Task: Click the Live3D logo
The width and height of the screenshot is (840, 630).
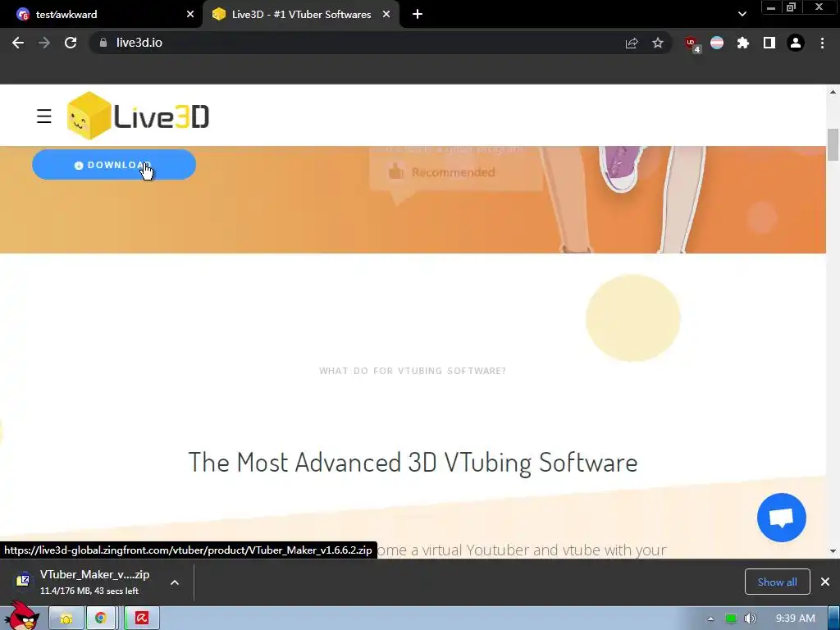Action: (138, 116)
